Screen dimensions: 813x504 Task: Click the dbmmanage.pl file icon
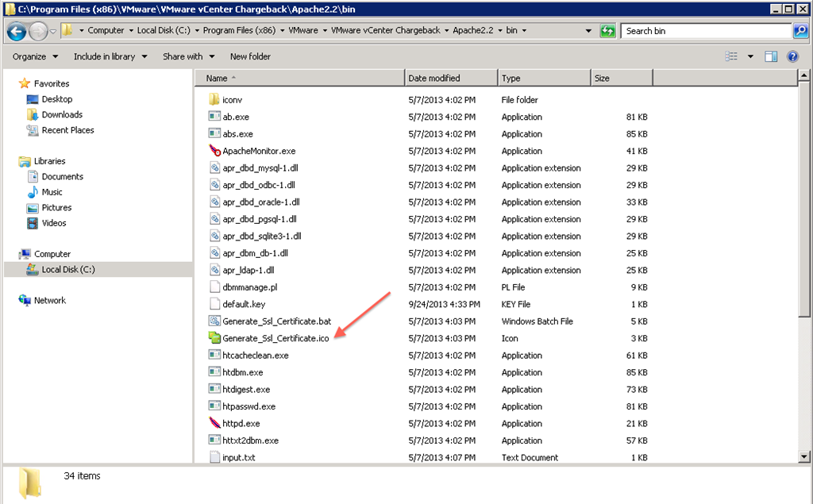pos(214,287)
